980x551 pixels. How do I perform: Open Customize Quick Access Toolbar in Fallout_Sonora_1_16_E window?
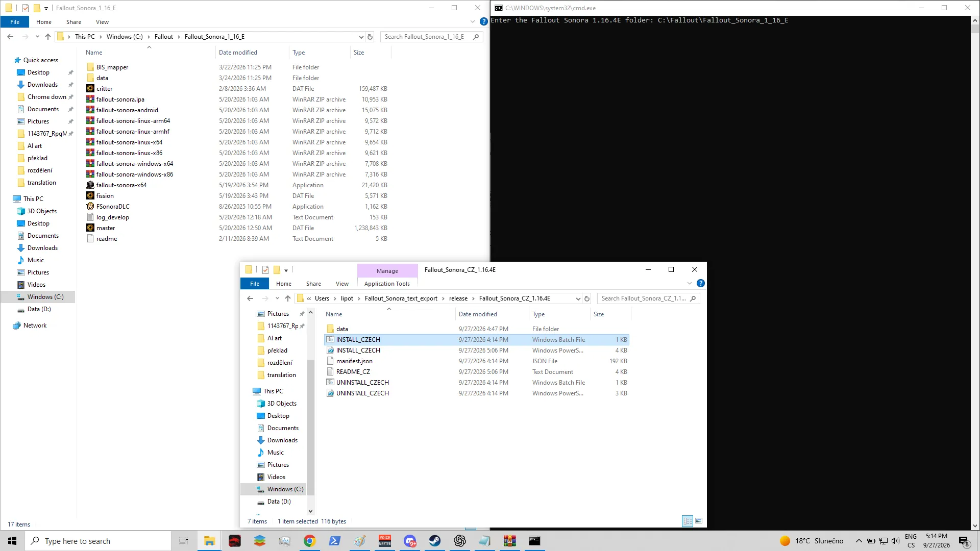click(x=46, y=8)
